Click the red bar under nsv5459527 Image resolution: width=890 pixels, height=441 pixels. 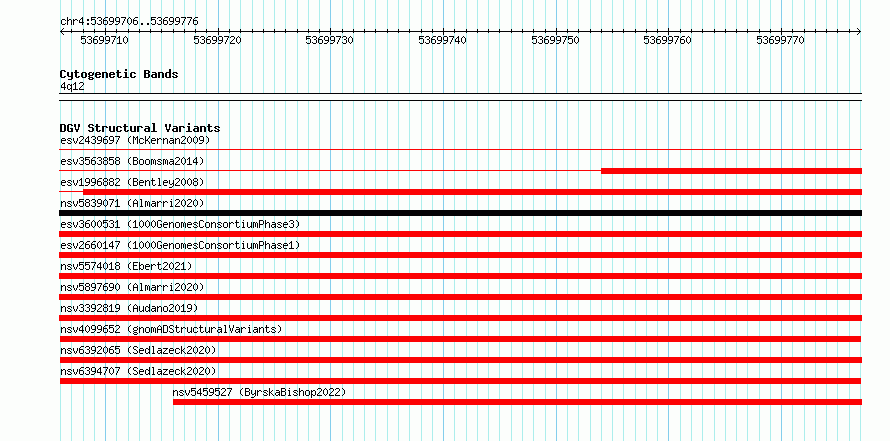pos(517,402)
